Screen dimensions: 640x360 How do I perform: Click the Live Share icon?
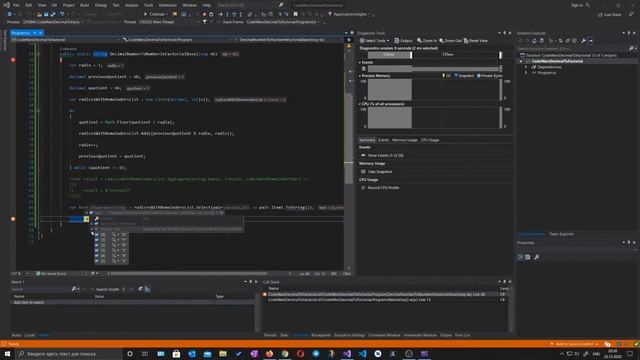[610, 15]
